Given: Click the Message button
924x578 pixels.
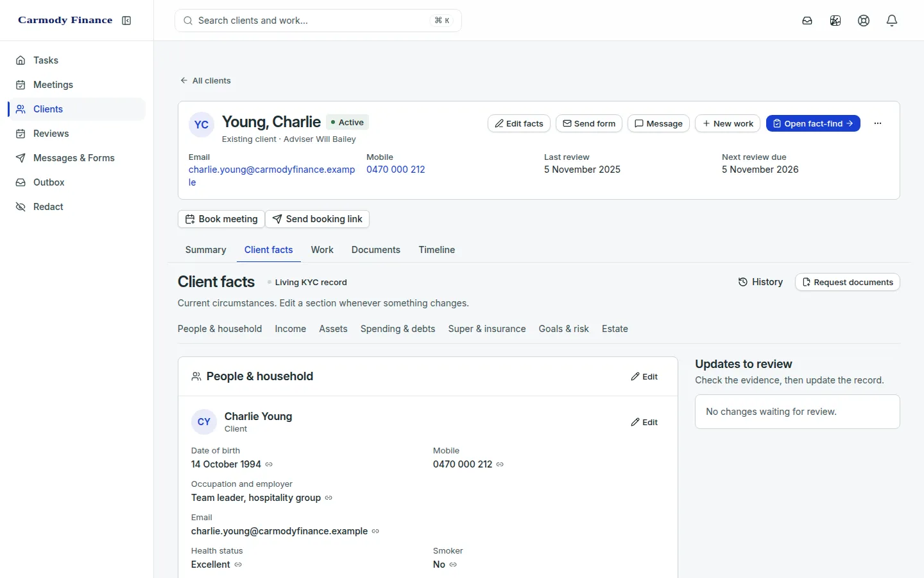Looking at the screenshot, I should point(658,123).
